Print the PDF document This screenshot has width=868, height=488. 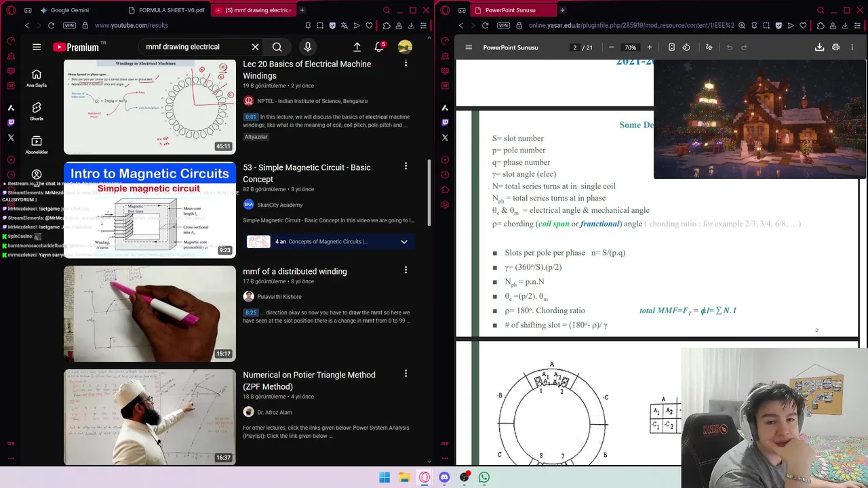click(x=835, y=47)
